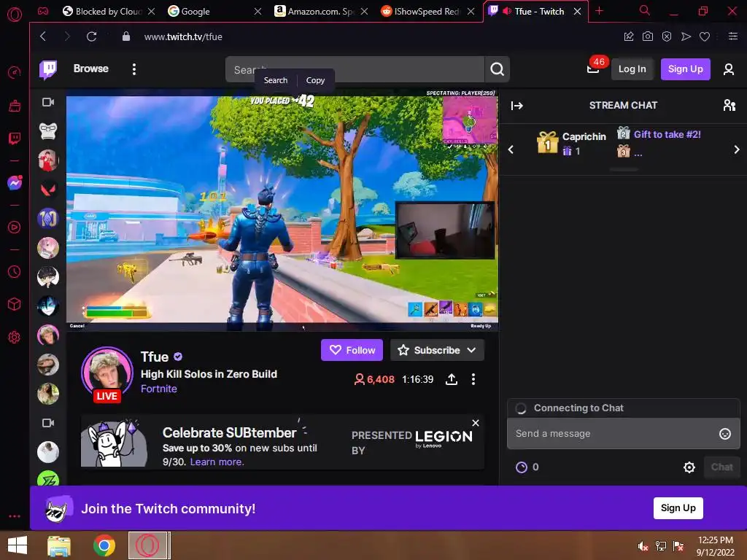Follow the Tfue channel
The width and height of the screenshot is (747, 560).
[352, 350]
